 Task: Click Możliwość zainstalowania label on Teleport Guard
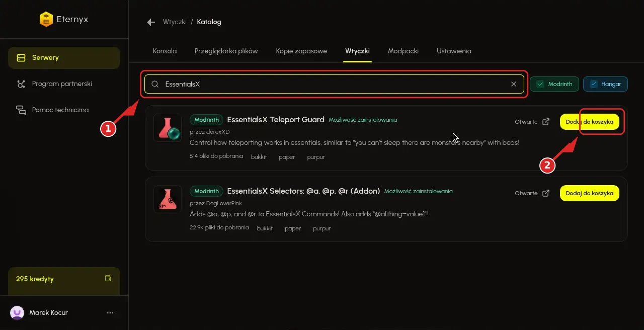[363, 120]
